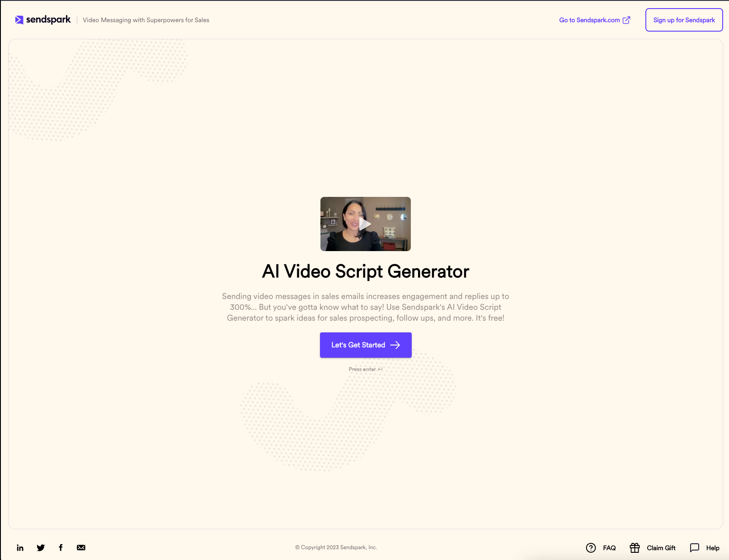Click Let's Get Started button

(x=366, y=345)
